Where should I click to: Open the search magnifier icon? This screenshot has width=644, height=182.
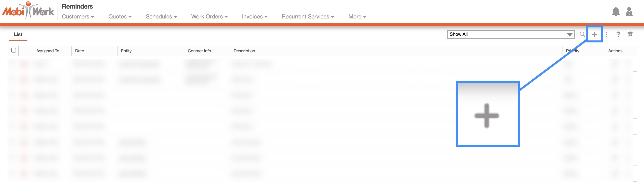point(582,34)
